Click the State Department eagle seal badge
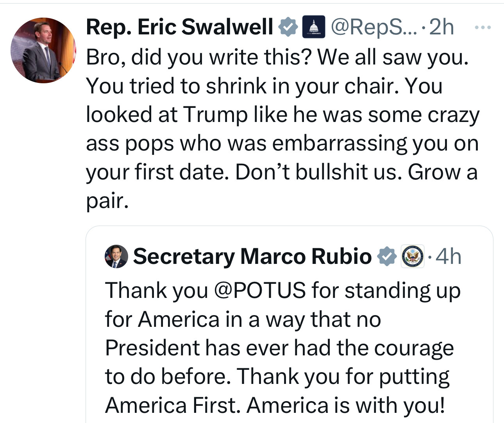Screen dimensions: 504x423 pyautogui.click(x=413, y=256)
